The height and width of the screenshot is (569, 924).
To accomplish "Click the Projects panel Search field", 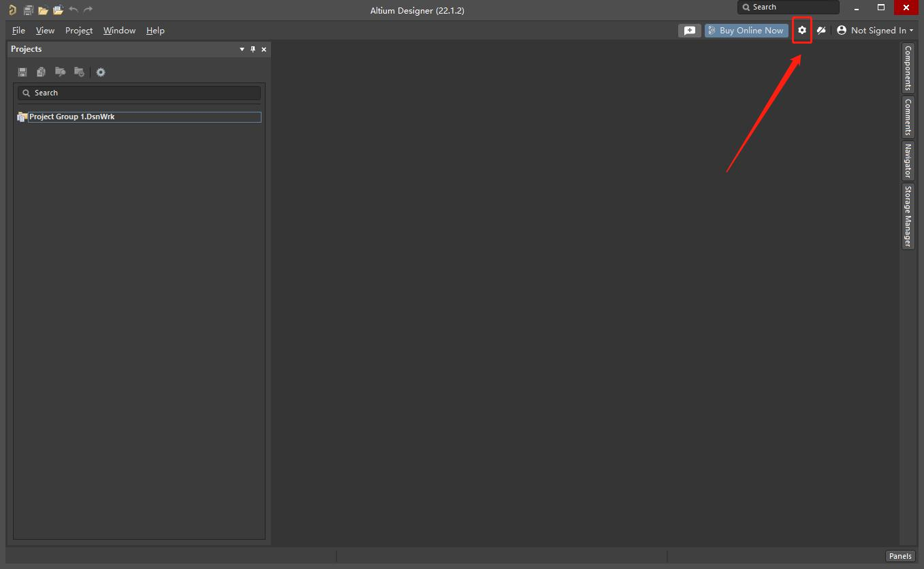I will [140, 93].
